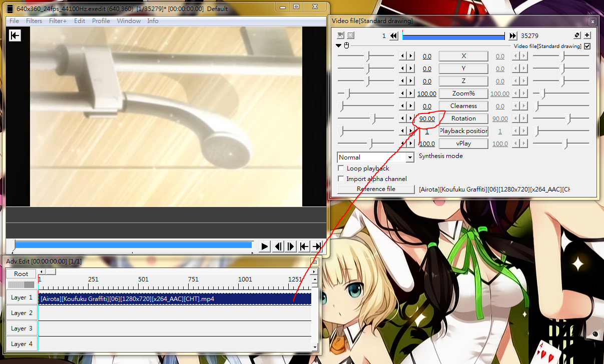Go to object end frame fast-forward icon
The height and width of the screenshot is (364, 604).
click(513, 35)
